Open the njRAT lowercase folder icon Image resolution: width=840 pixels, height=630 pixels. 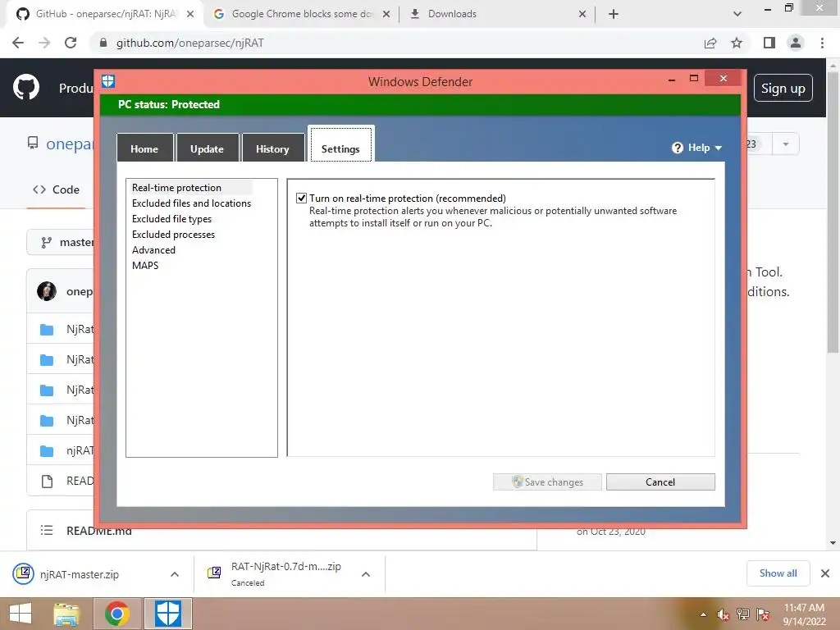[47, 450]
